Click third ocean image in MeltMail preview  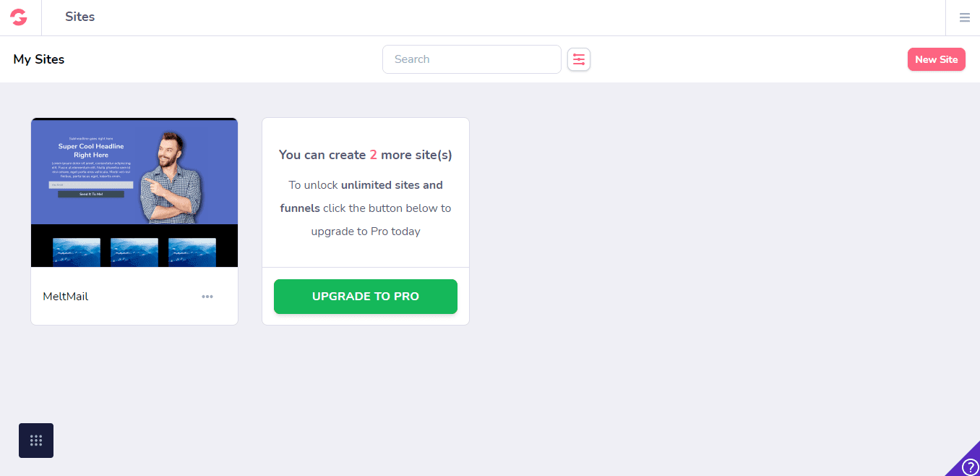pos(192,252)
